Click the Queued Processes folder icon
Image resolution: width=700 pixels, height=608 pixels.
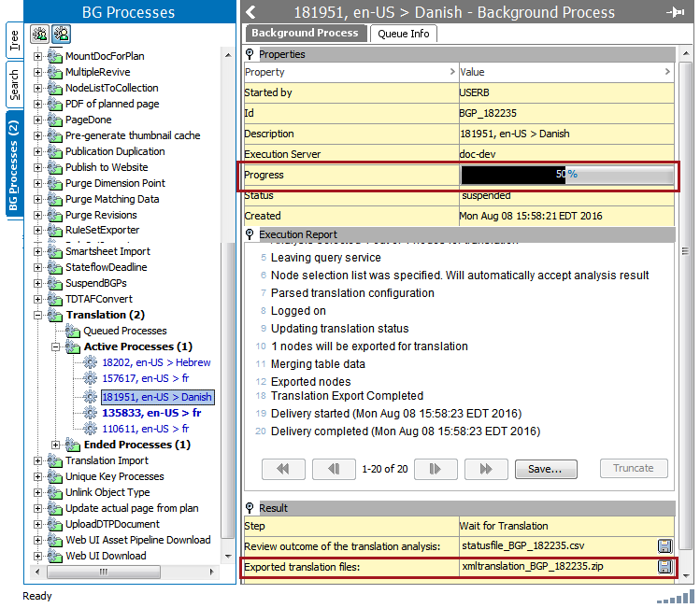click(73, 331)
